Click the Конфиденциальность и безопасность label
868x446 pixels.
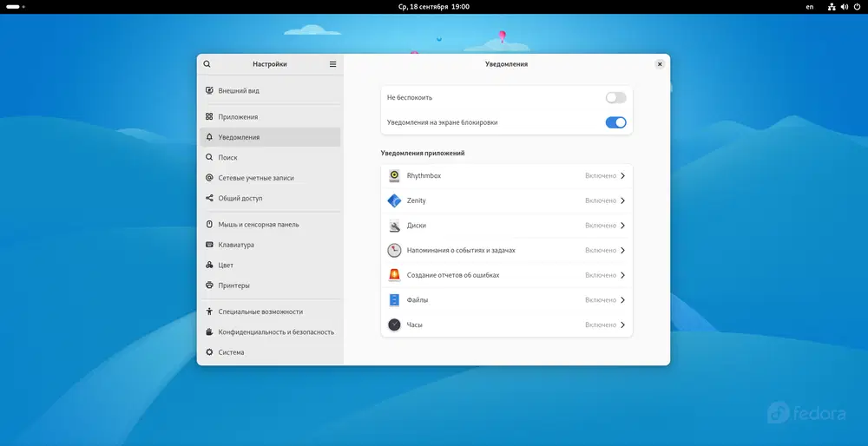pyautogui.click(x=276, y=332)
